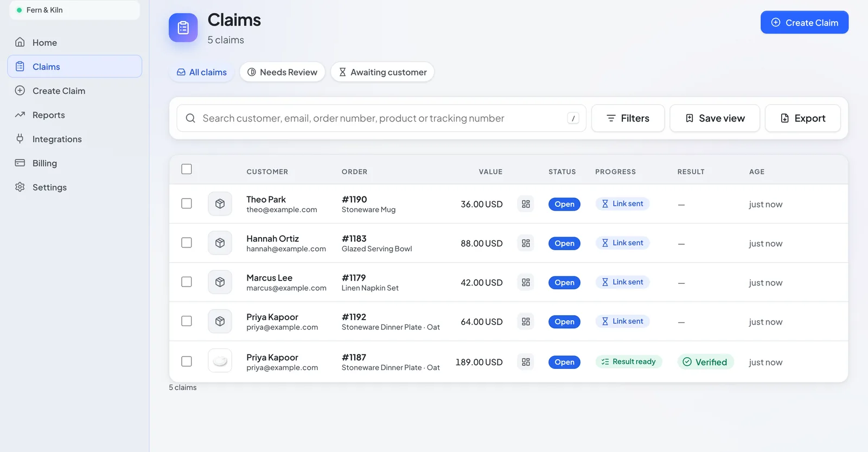The width and height of the screenshot is (868, 452).
Task: Open Claims in the sidebar
Action: tap(75, 66)
